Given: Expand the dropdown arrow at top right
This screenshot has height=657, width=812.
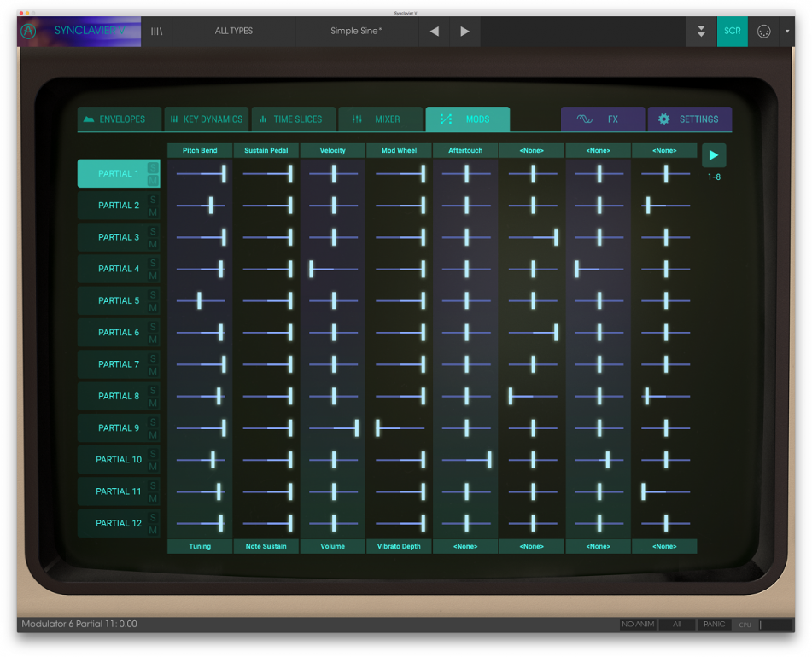Looking at the screenshot, I should [x=787, y=31].
